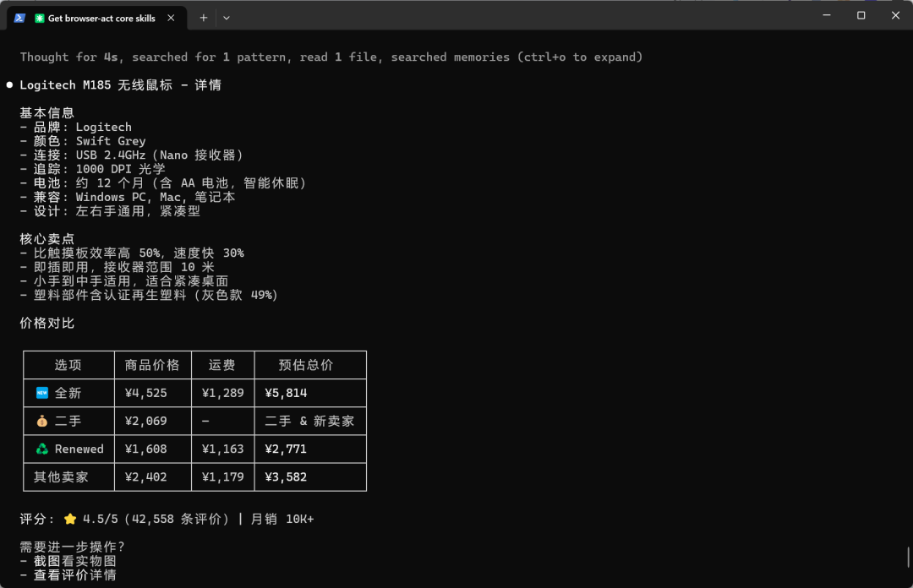The width and height of the screenshot is (913, 588).
Task: Click the '二手 & 新卖家' cell
Action: (309, 421)
